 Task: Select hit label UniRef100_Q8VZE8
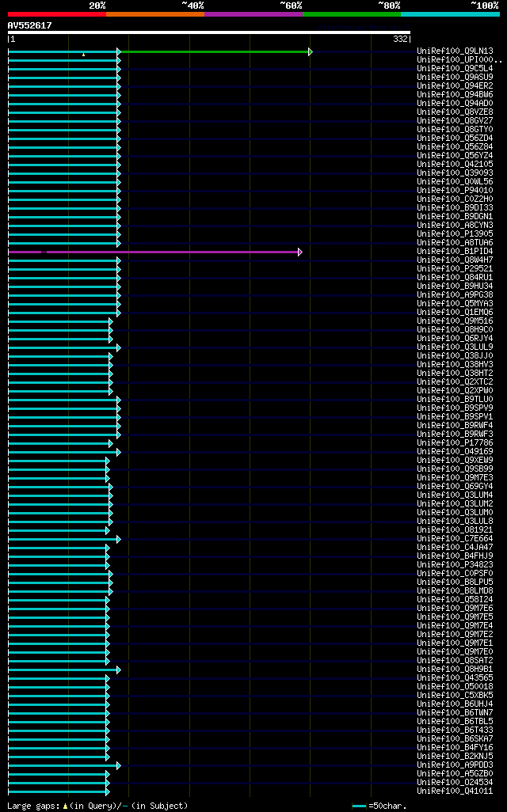[x=456, y=112]
